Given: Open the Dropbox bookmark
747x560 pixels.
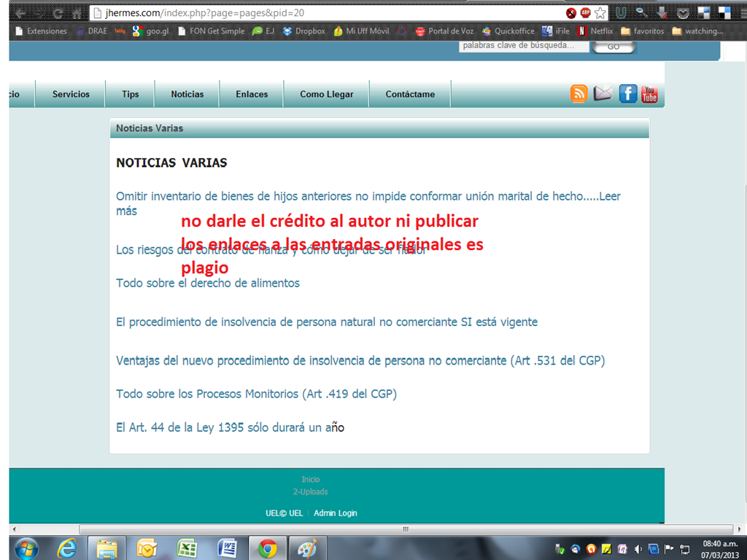Looking at the screenshot, I should pos(303,31).
